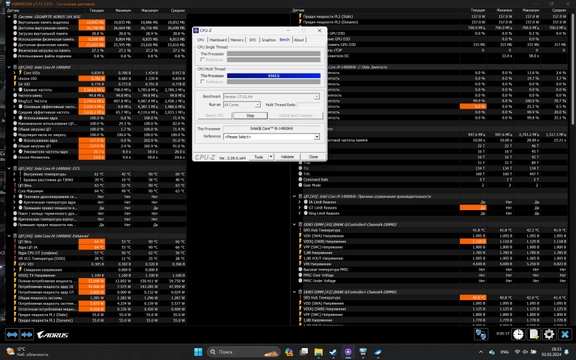
Task: Switch to the Memory tab in CPU-Z
Action: (237, 40)
